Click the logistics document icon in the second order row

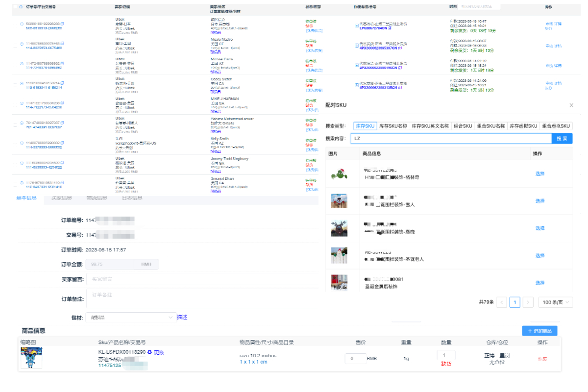tap(356, 44)
